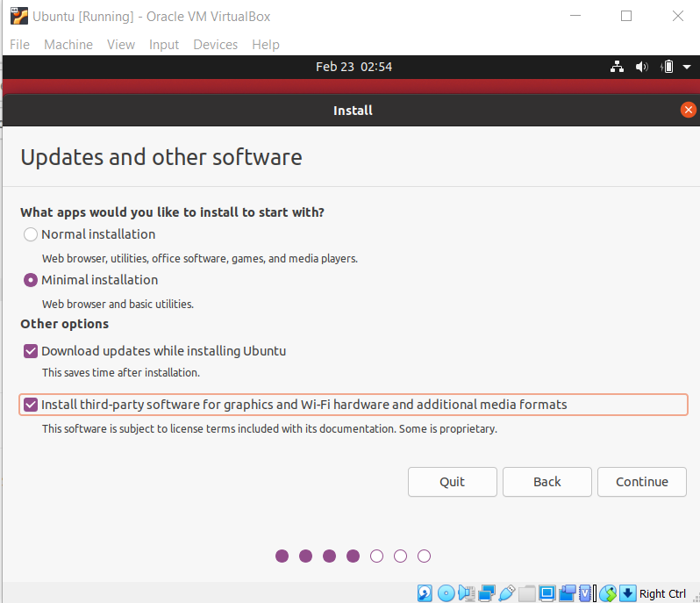This screenshot has height=603, width=700.
Task: Open the Devices menu
Action: [x=216, y=45]
